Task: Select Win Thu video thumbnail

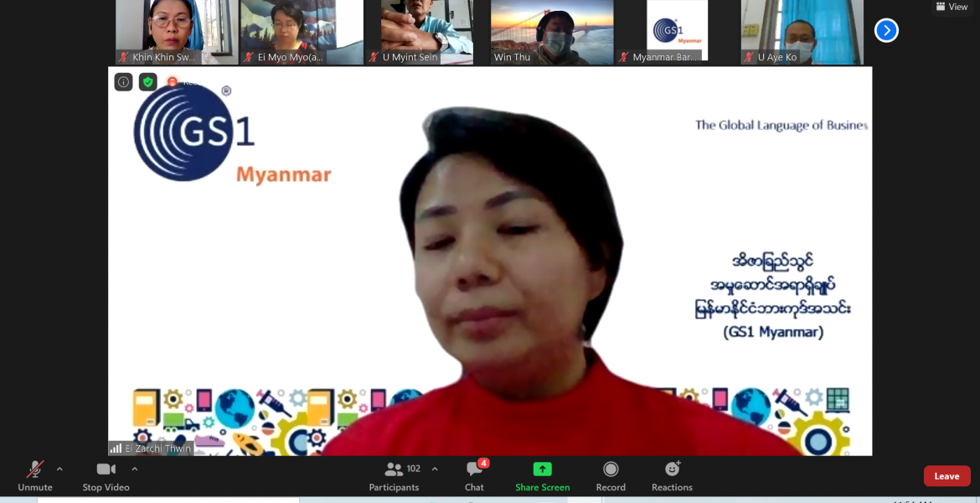Action: (x=553, y=32)
